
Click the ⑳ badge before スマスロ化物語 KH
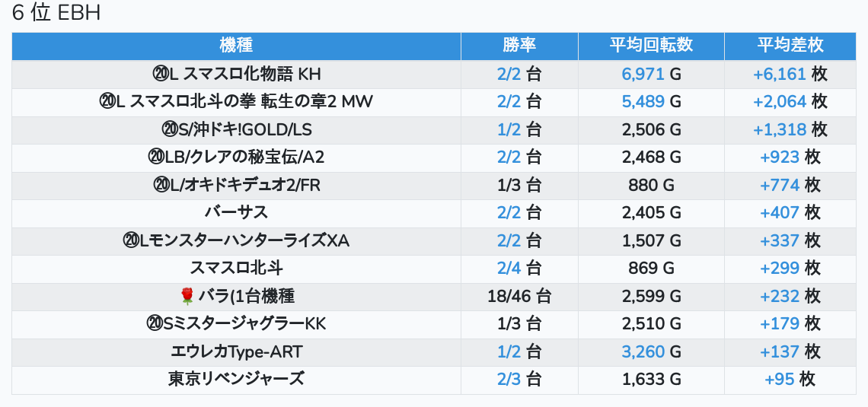(x=160, y=74)
